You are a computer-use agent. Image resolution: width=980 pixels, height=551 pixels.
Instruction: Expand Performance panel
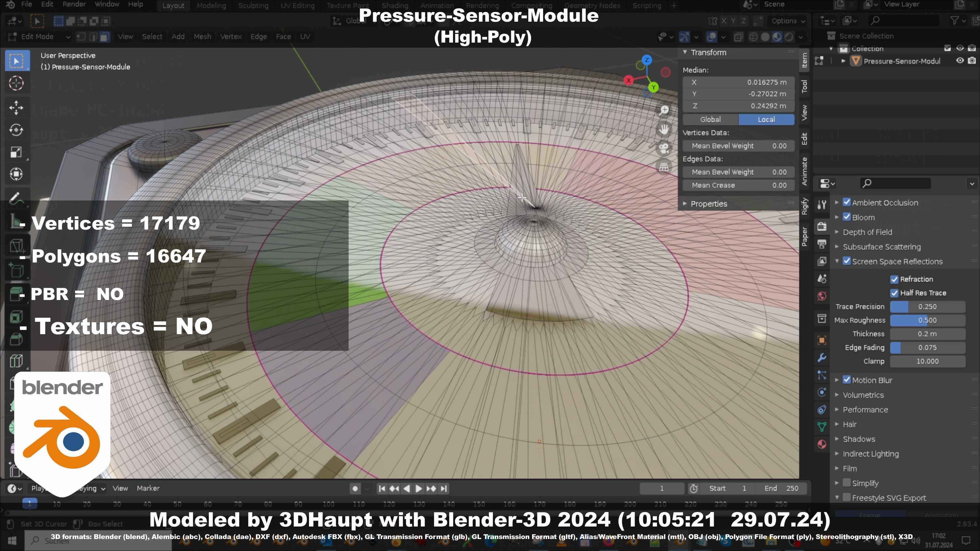[865, 410]
